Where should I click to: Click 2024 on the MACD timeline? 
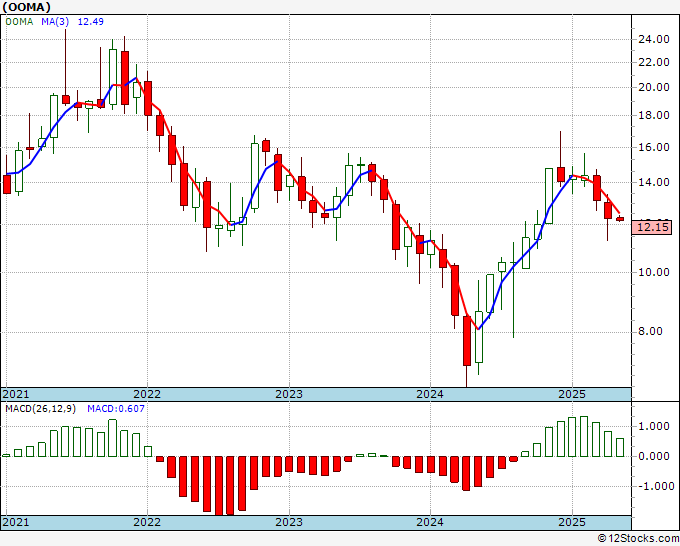click(430, 522)
